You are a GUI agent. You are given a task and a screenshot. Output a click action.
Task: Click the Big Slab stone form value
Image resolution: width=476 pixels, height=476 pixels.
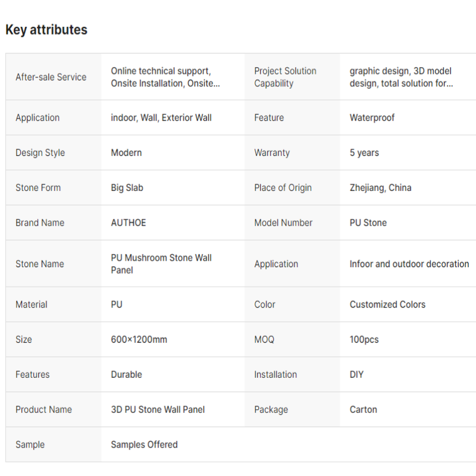[x=127, y=188]
